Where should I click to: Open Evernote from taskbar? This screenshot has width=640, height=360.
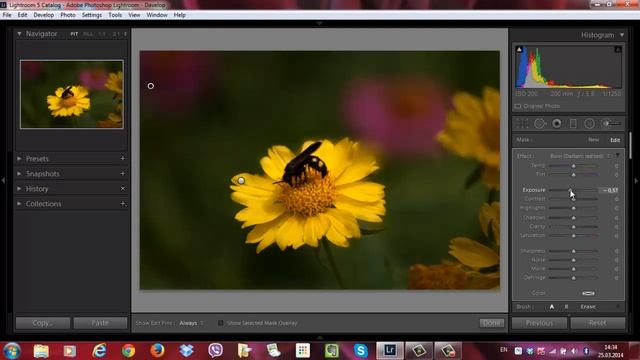[x=332, y=351]
